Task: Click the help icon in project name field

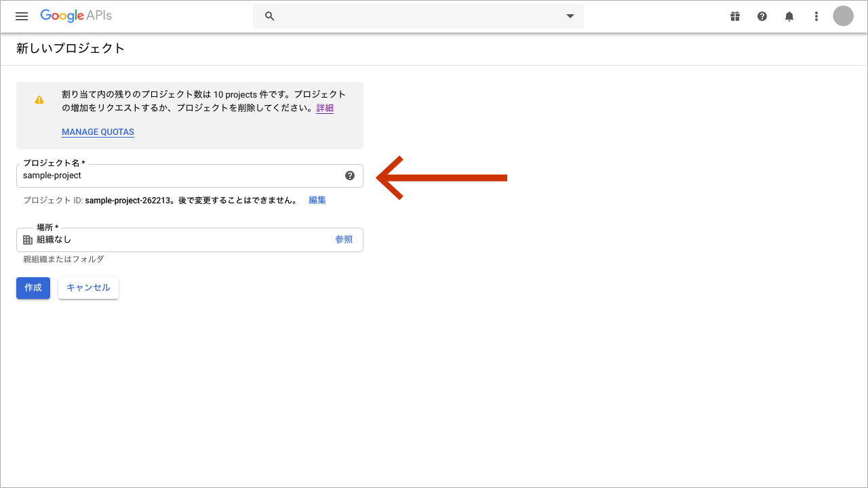Action: pos(350,176)
